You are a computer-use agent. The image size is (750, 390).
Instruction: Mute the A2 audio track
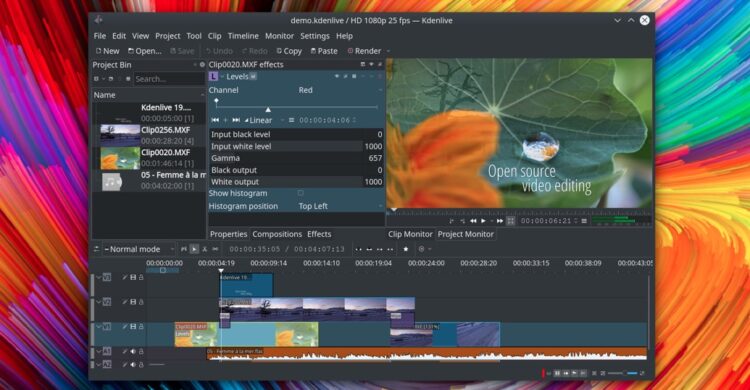click(x=133, y=365)
